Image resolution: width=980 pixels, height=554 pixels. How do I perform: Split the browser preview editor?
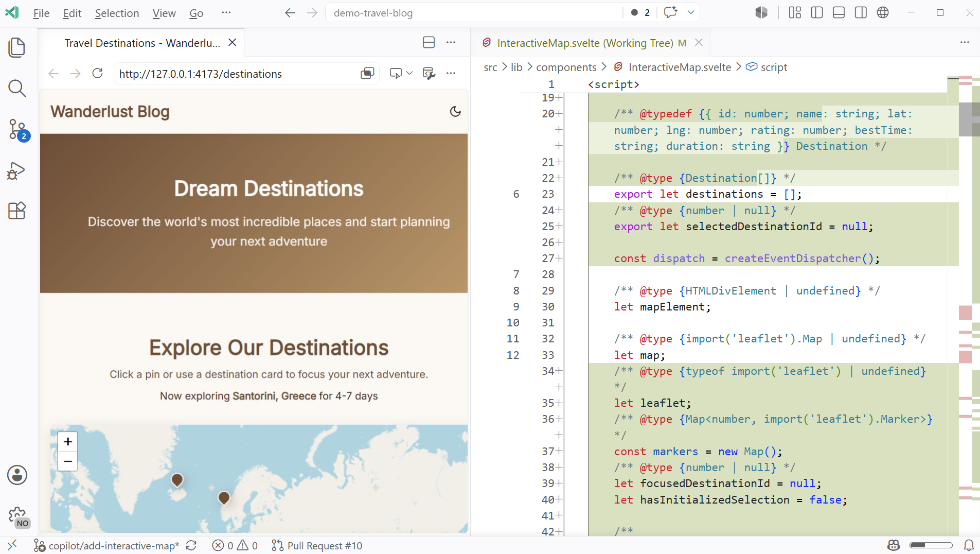[x=429, y=42]
